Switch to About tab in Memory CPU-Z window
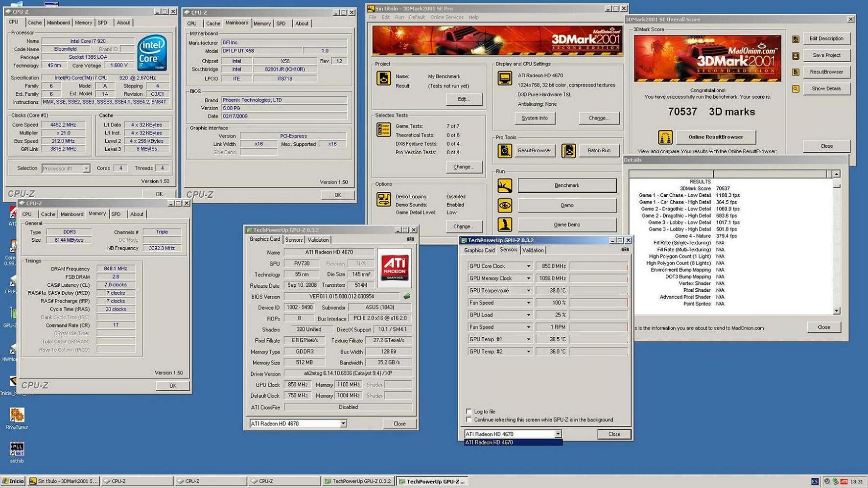Viewport: 868px width, 488px height. pyautogui.click(x=137, y=214)
